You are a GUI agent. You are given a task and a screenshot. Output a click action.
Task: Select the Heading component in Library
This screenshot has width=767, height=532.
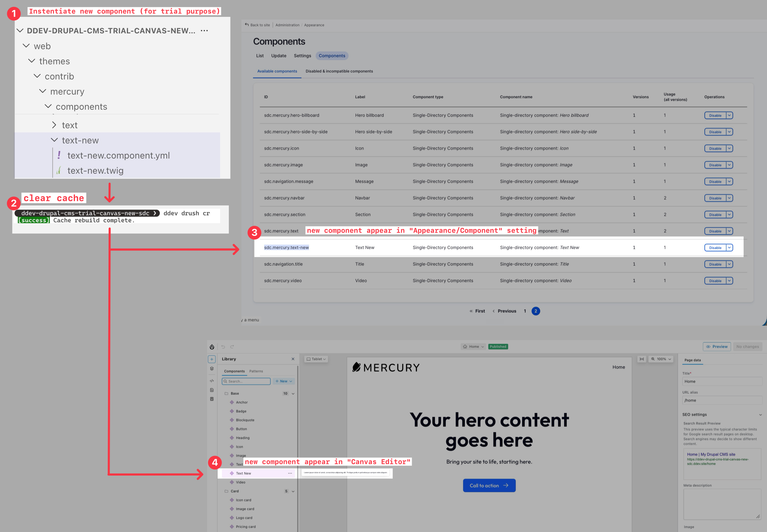pyautogui.click(x=243, y=438)
